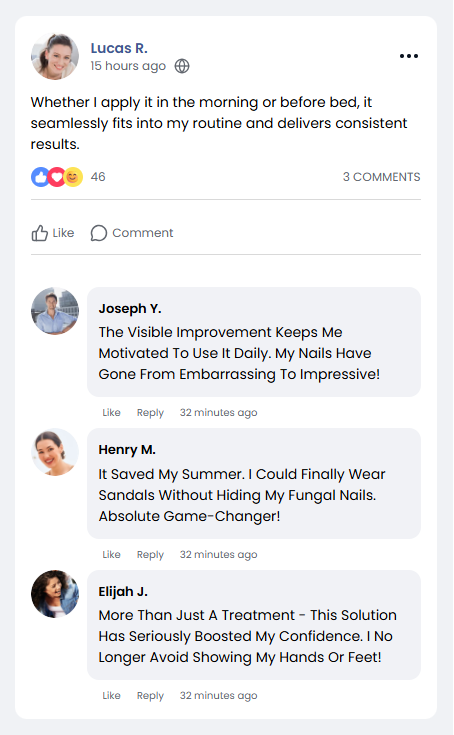Screen dimensions: 454x735
Task: Reply to Henry M.'s comment
Action: pyautogui.click(x=150, y=555)
